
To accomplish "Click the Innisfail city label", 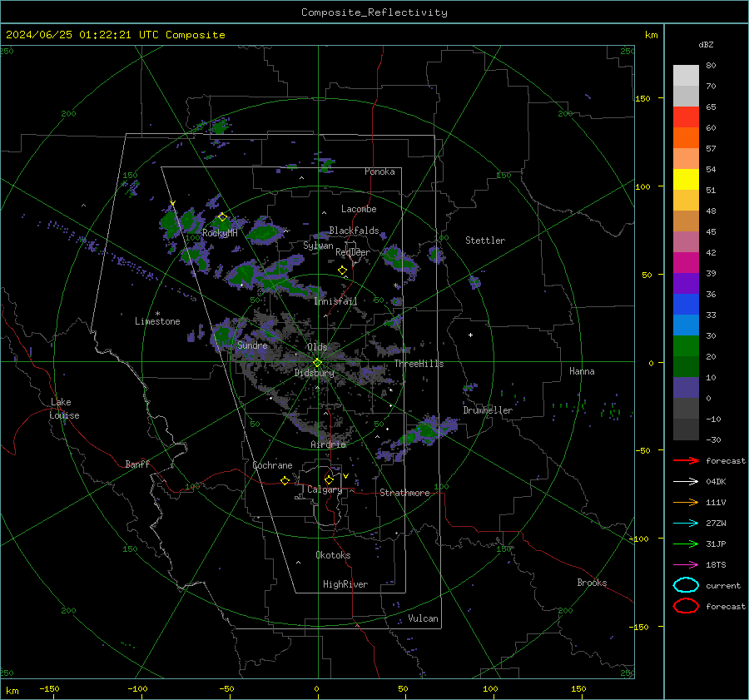I will tap(335, 301).
